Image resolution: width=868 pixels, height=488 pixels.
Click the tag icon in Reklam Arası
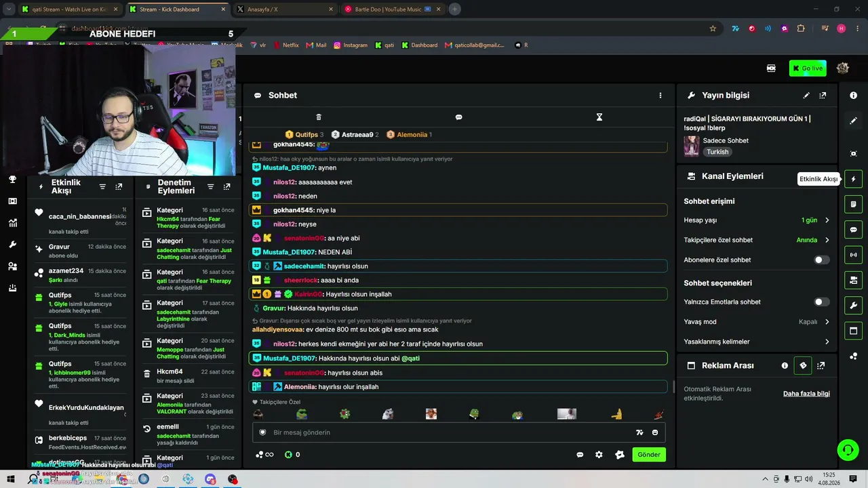[803, 365]
